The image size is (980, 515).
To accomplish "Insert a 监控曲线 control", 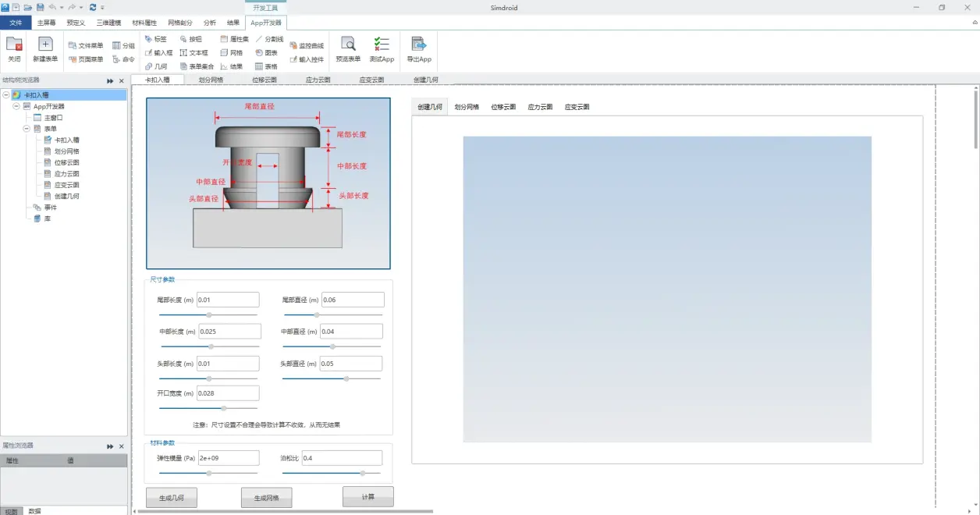I will [x=307, y=46].
